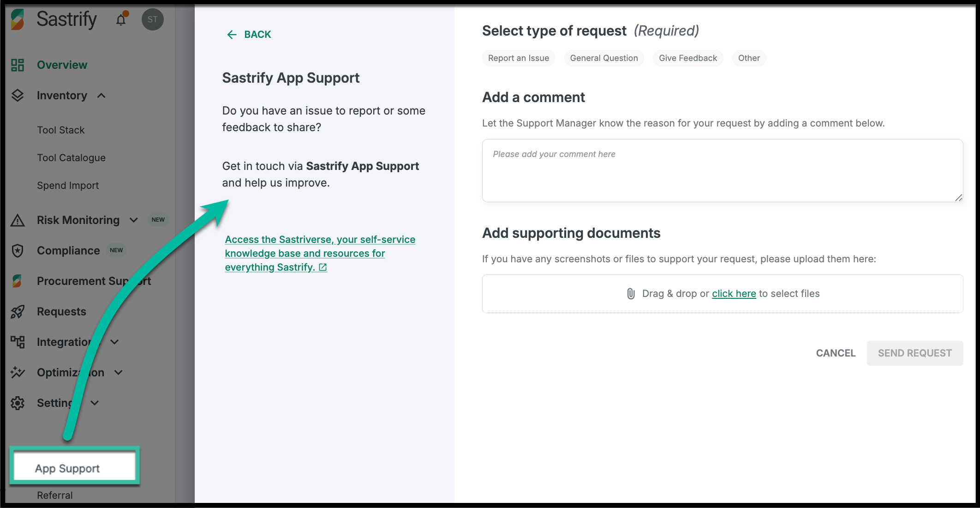
Task: Click the Procurement Support logo icon
Action: (x=18, y=281)
